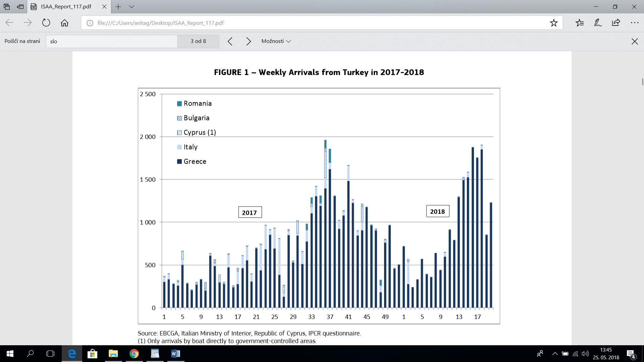This screenshot has height=362, width=644.
Task: Go to the Home page
Action: (x=64, y=23)
